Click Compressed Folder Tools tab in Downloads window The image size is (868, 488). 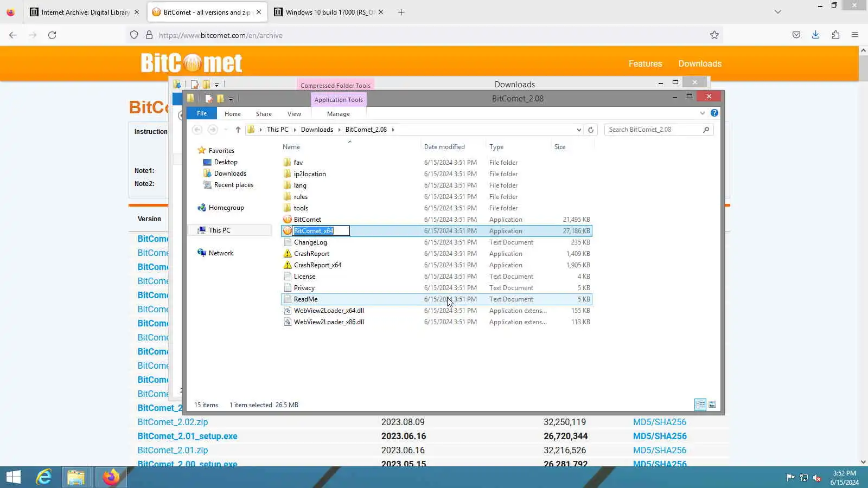[335, 85]
